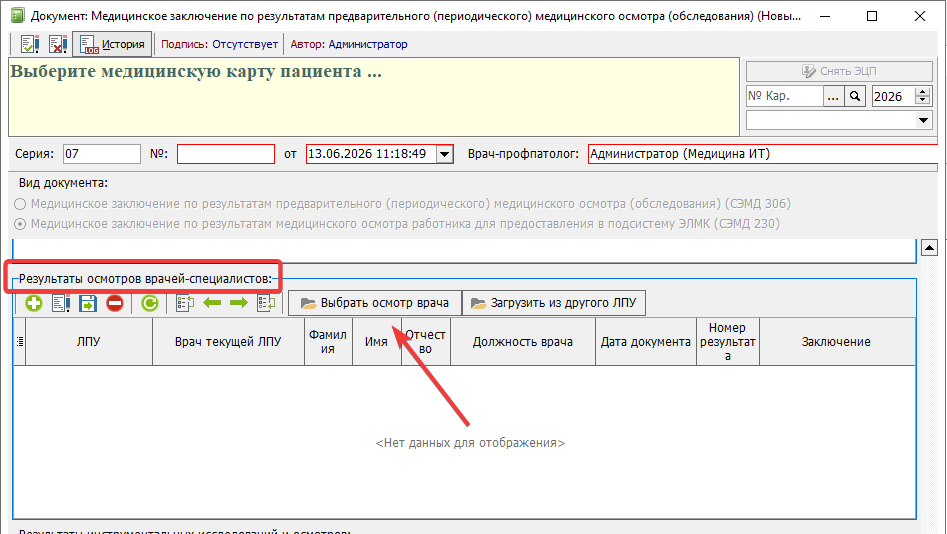Click the Номер результата column header
The image size is (947, 534).
point(728,342)
